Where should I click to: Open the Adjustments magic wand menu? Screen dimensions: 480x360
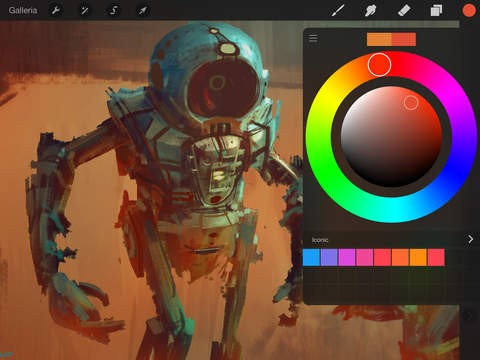click(x=85, y=10)
